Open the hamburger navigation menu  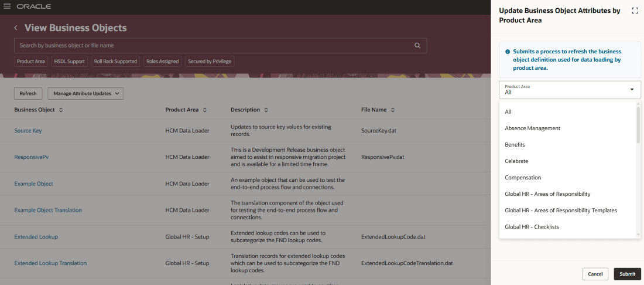coord(6,6)
